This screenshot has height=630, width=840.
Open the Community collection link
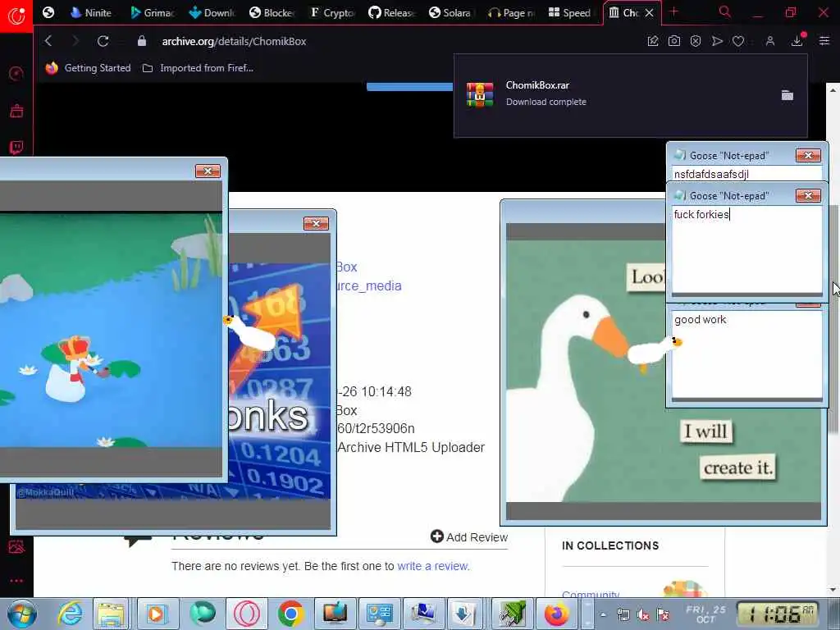pyautogui.click(x=591, y=595)
